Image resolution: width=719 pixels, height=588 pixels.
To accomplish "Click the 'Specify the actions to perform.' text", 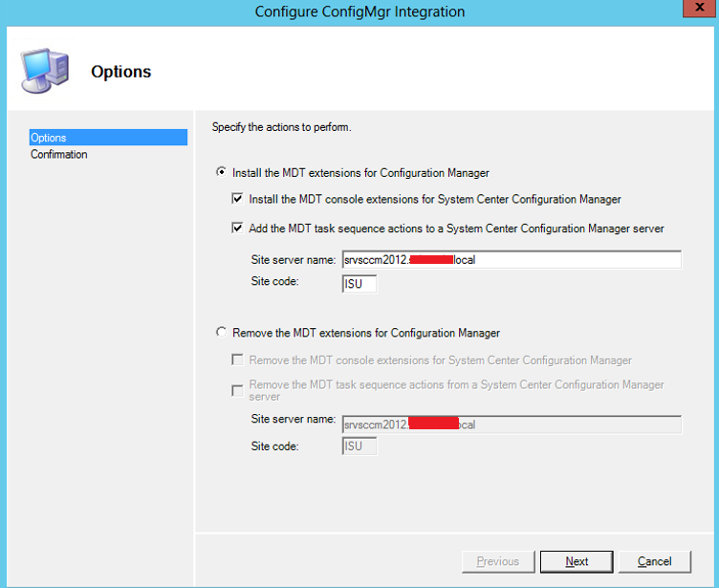I will click(281, 127).
